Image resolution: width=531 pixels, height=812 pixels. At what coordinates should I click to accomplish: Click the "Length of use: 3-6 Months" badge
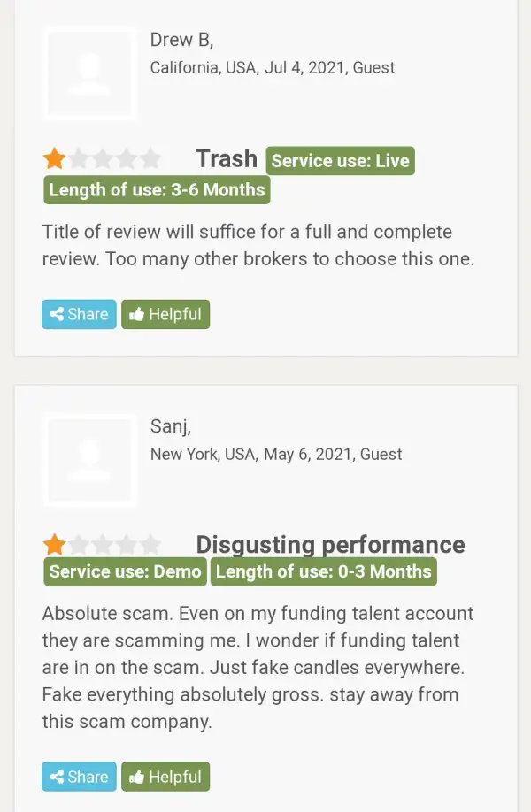point(157,189)
